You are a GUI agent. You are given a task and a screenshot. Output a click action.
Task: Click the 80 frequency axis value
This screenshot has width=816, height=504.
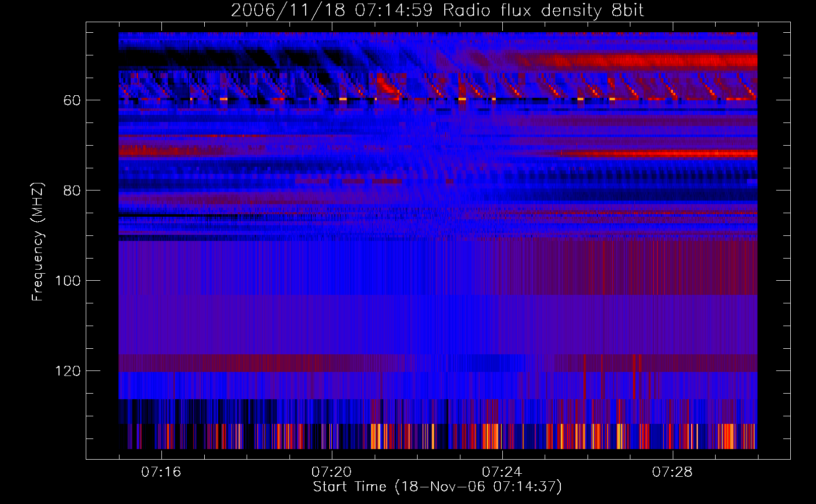[72, 191]
